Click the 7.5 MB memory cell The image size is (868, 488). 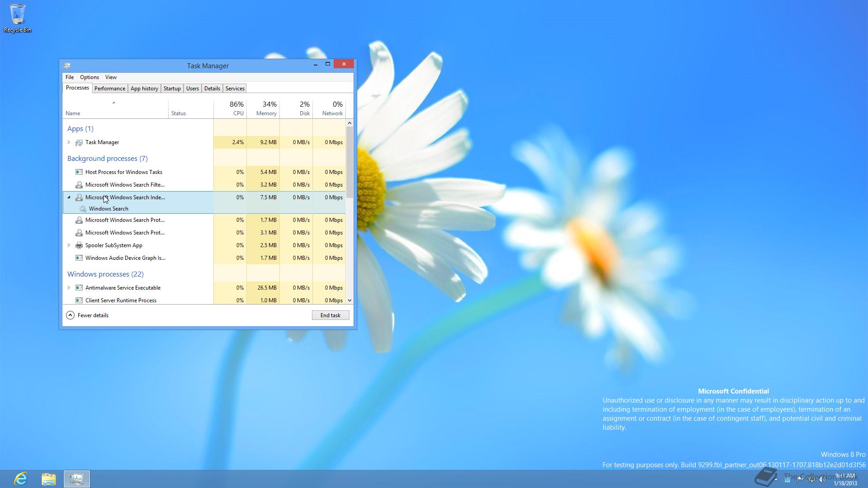pos(263,197)
